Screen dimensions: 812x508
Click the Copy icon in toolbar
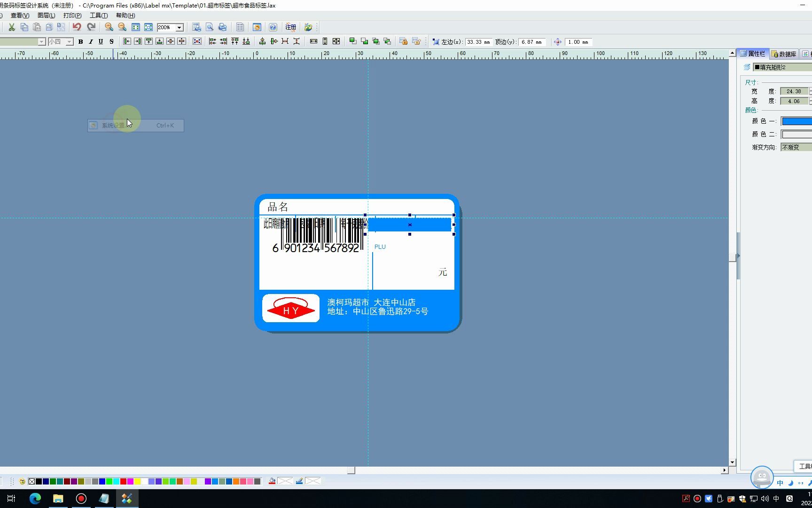coord(24,27)
